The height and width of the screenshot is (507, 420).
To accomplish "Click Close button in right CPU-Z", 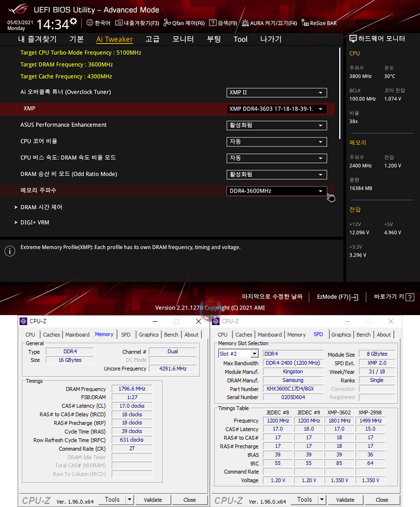I will click(382, 500).
